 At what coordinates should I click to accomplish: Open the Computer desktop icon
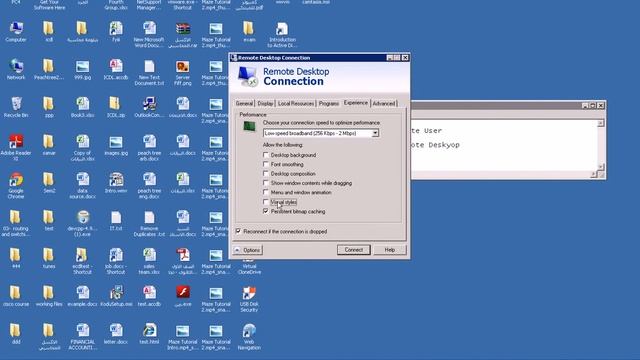(16, 32)
